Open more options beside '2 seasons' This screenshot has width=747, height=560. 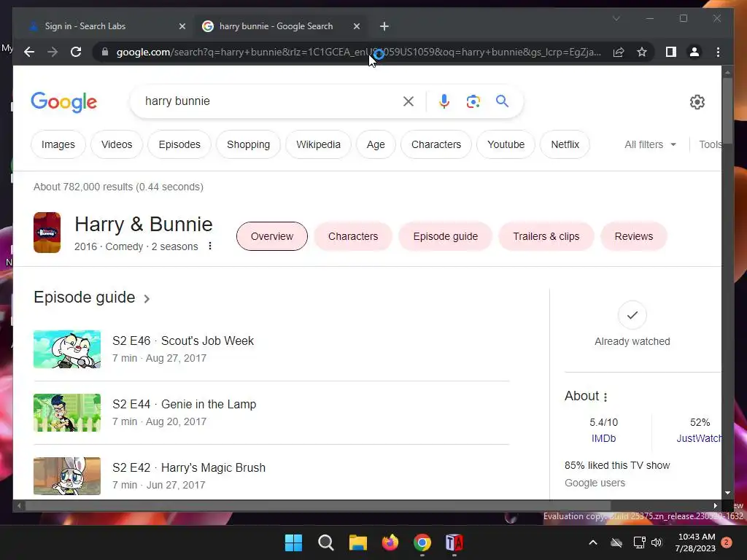tap(210, 246)
